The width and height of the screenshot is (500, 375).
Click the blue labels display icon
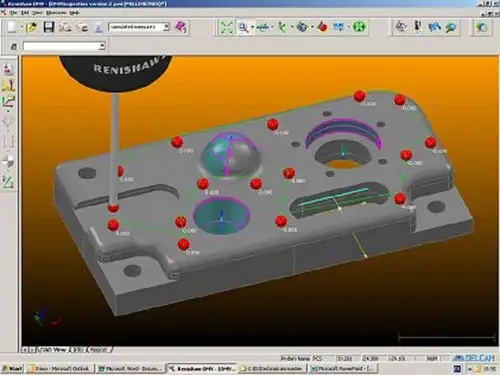[338, 27]
